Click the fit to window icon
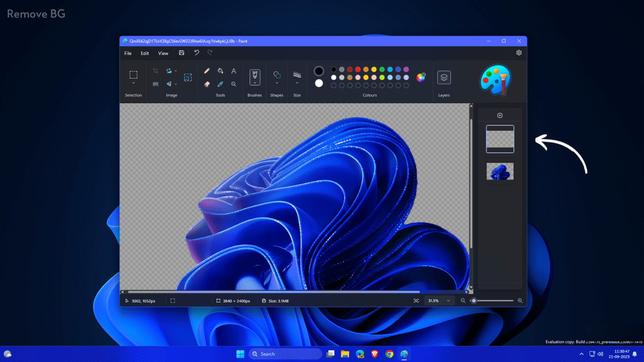The width and height of the screenshot is (644, 362). click(x=416, y=301)
